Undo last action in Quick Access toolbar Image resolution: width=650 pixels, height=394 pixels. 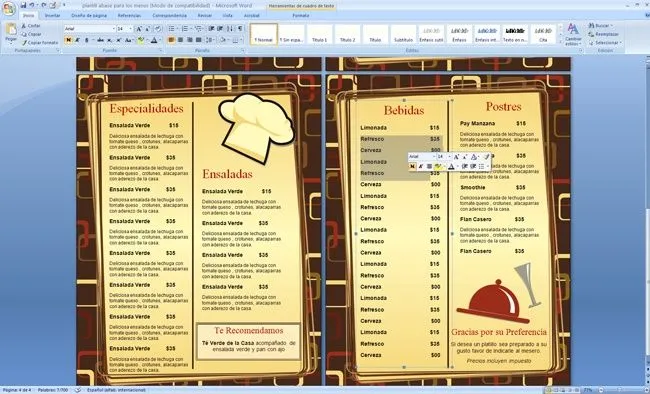(x=32, y=5)
